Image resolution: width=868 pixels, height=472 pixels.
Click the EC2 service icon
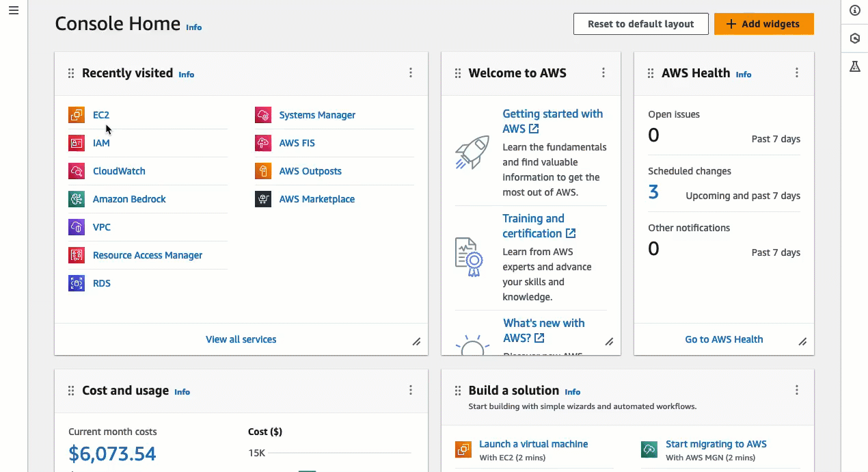77,115
